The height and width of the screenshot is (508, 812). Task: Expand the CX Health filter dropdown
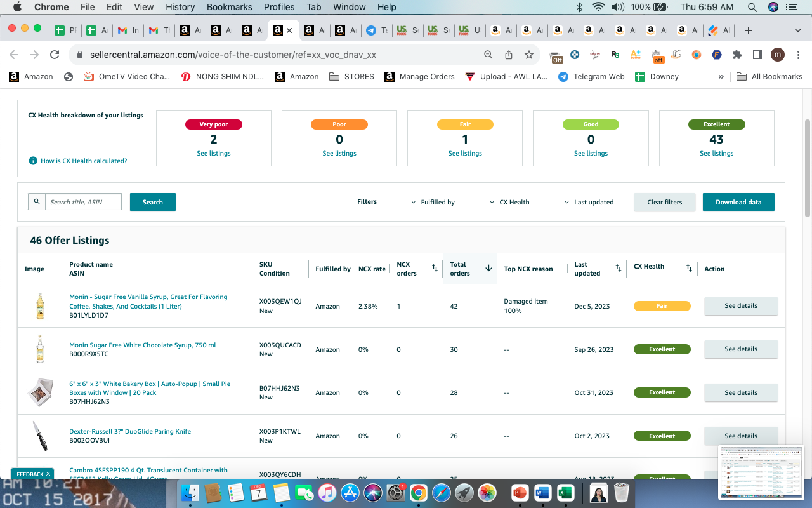[509, 202]
